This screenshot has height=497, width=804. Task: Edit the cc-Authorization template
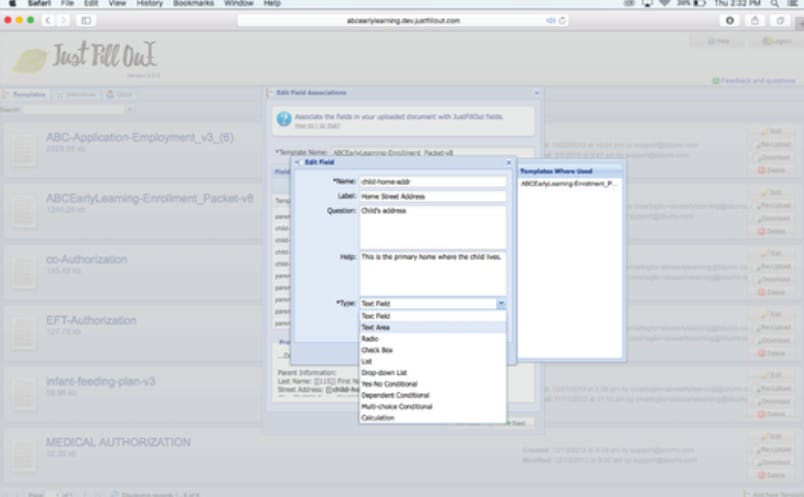tap(771, 253)
